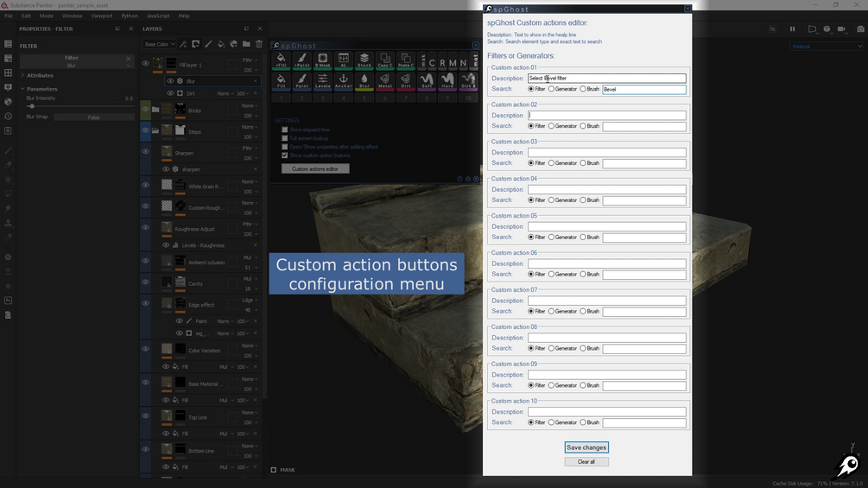Click the Copy C icon in spGhost

click(384, 60)
